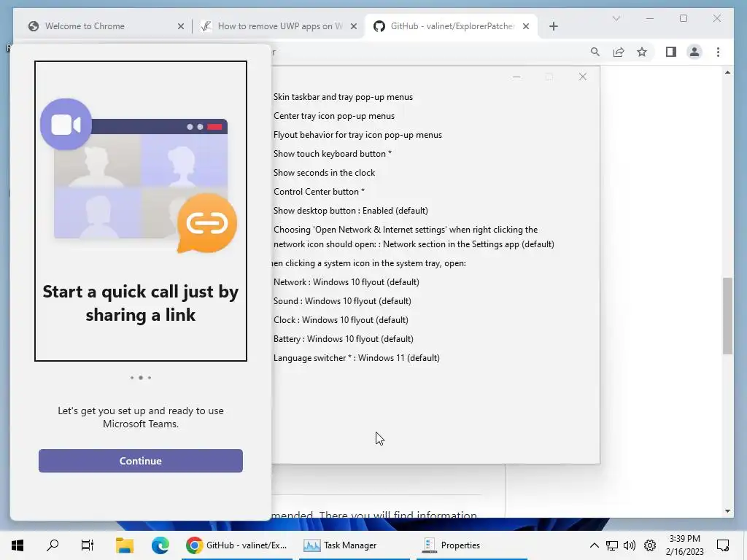
Task: Select the last Teams carousel dot
Action: pyautogui.click(x=149, y=378)
